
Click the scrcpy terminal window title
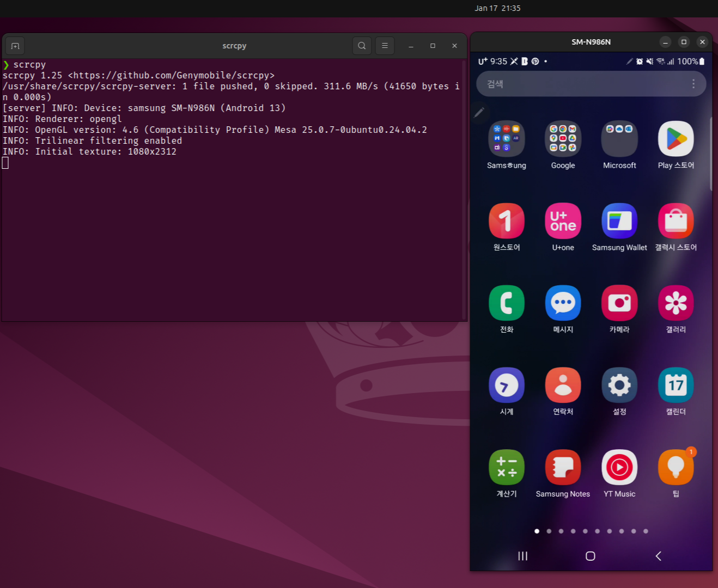click(234, 46)
